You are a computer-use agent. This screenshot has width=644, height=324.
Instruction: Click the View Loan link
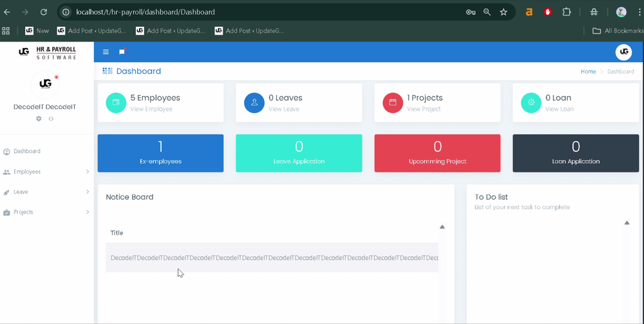coord(559,109)
